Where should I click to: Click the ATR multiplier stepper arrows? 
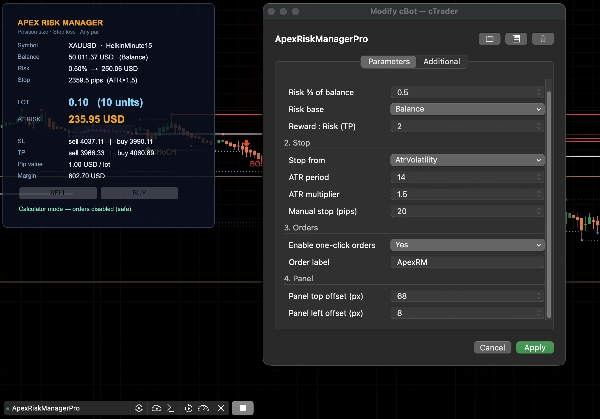tap(539, 194)
